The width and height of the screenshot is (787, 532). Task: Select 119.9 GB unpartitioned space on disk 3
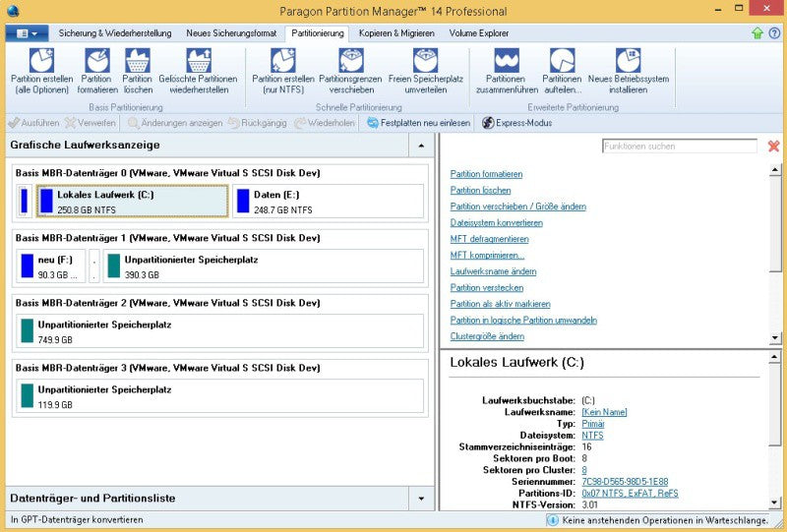(219, 395)
